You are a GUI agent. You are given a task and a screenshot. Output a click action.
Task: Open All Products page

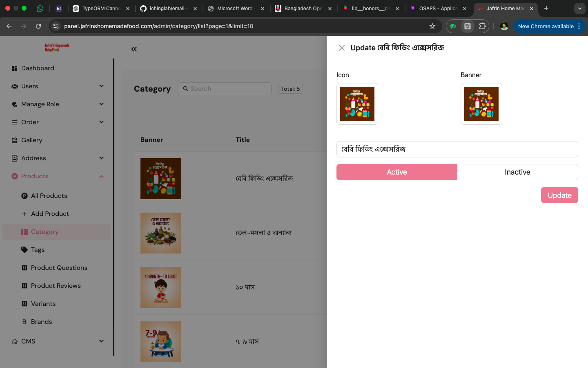49,196
